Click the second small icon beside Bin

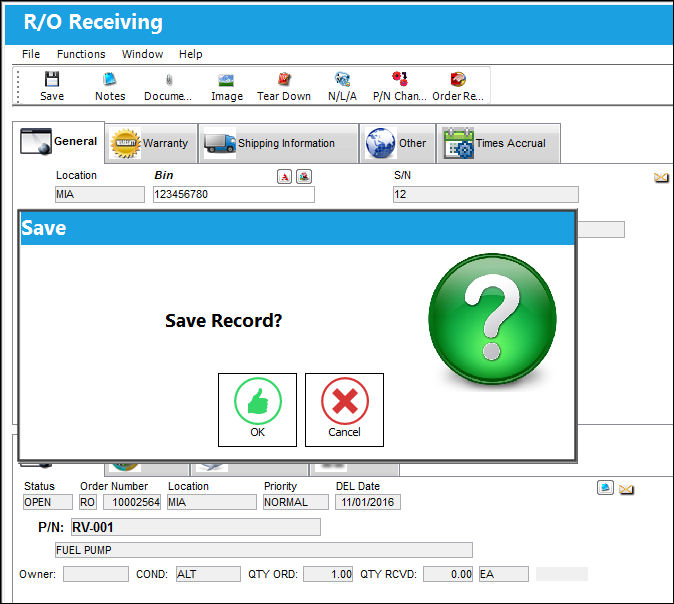304,176
